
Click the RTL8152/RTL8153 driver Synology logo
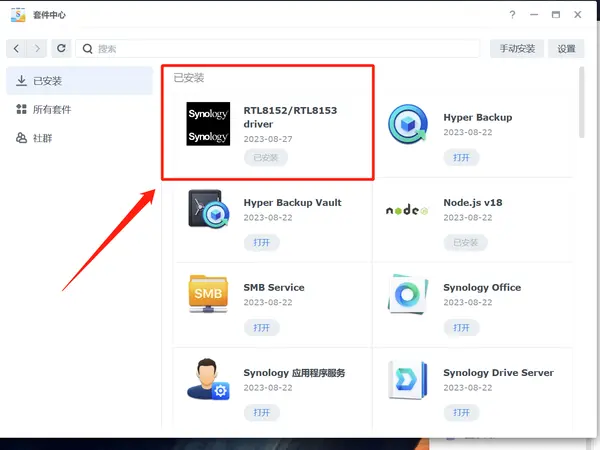click(x=208, y=124)
